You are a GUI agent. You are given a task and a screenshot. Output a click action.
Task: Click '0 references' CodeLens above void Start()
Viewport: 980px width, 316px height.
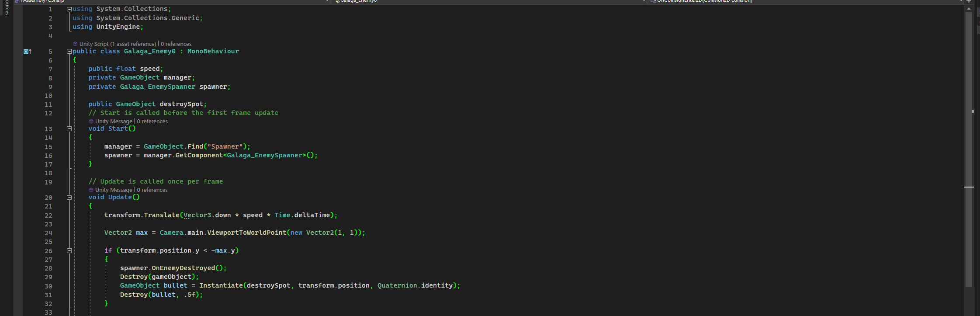(152, 122)
